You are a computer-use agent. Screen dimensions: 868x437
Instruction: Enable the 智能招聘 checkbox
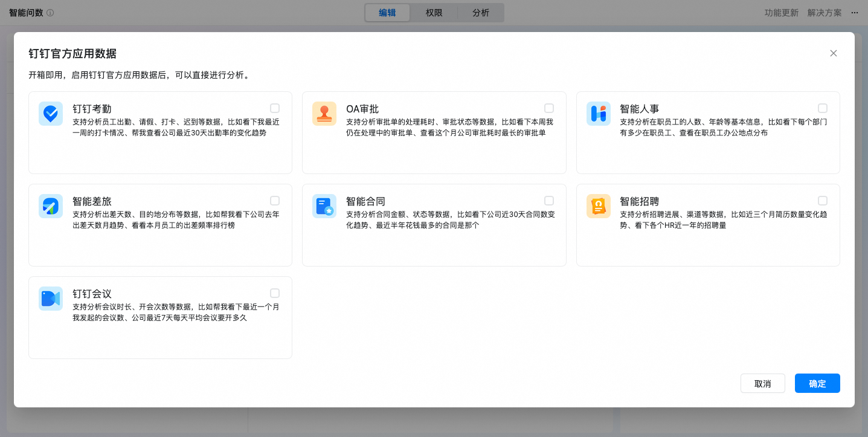click(823, 201)
